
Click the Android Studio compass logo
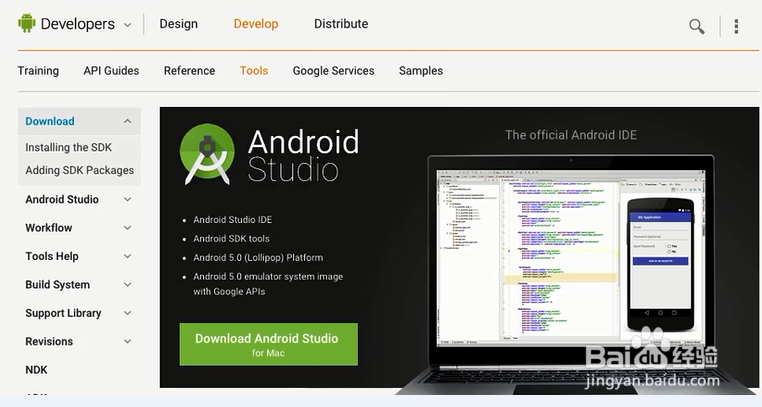click(207, 154)
